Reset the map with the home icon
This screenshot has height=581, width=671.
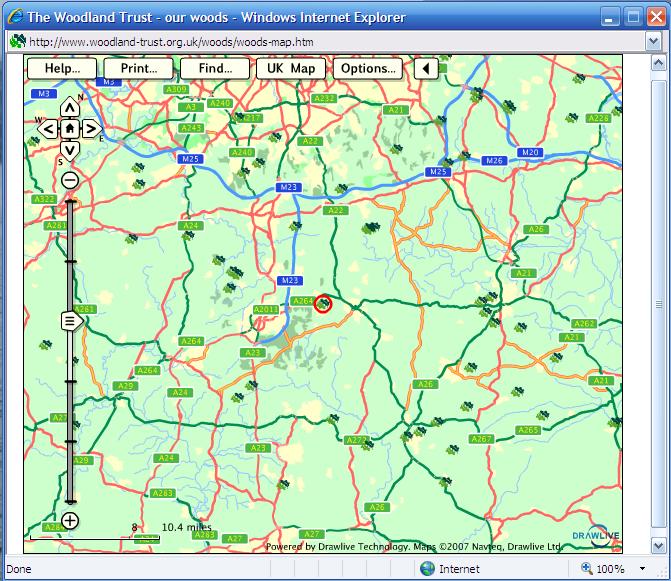click(x=70, y=128)
